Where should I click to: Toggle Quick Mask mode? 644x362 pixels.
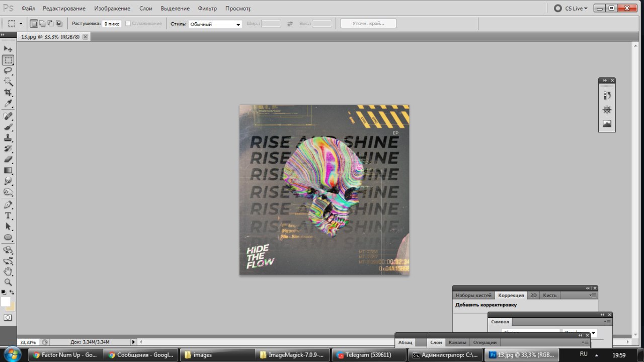[x=8, y=318]
